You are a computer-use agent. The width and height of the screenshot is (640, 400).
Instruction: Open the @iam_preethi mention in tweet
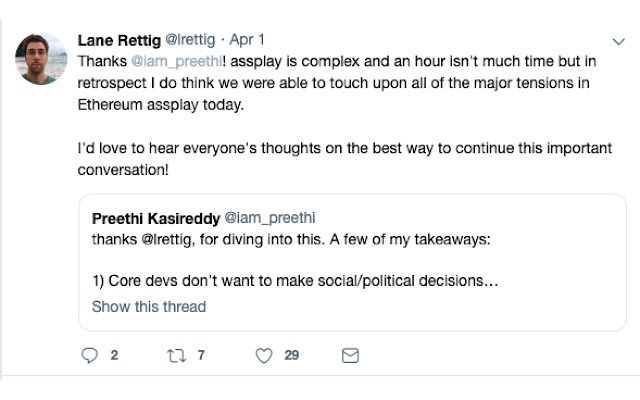pos(177,61)
